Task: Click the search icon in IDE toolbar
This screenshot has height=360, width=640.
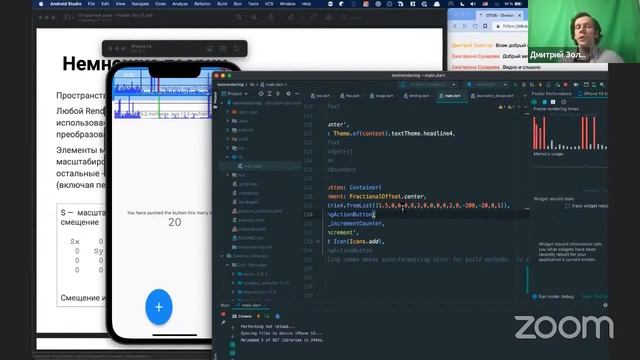Action: tap(602, 84)
